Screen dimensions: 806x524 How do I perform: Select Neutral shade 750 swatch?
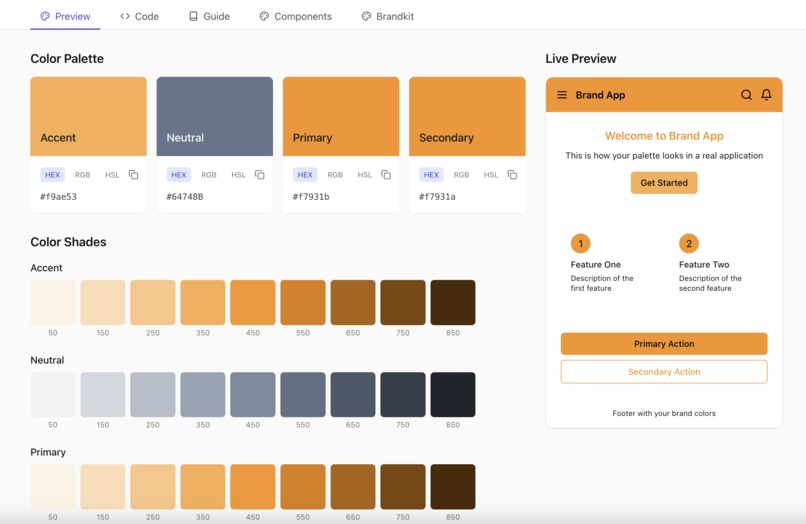pyautogui.click(x=403, y=394)
